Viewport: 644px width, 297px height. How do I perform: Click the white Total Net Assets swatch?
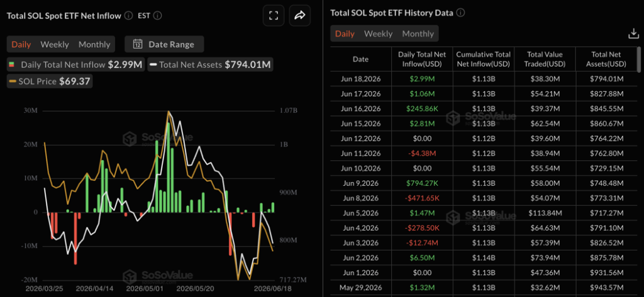point(153,65)
